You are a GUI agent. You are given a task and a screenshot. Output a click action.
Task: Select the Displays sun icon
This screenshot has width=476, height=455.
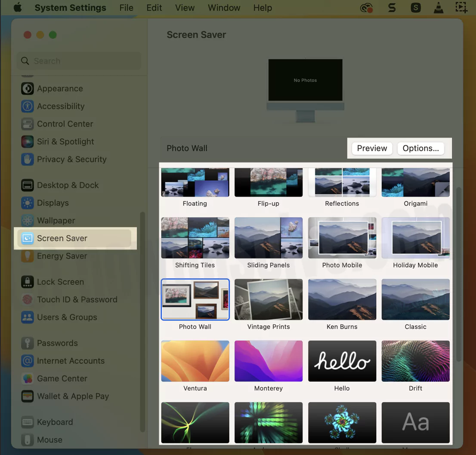[27, 203]
